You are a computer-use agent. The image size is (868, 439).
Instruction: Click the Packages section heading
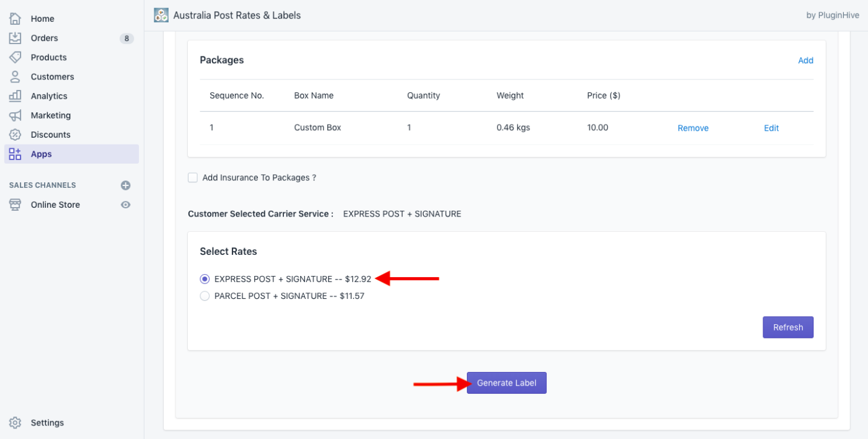[x=222, y=60]
